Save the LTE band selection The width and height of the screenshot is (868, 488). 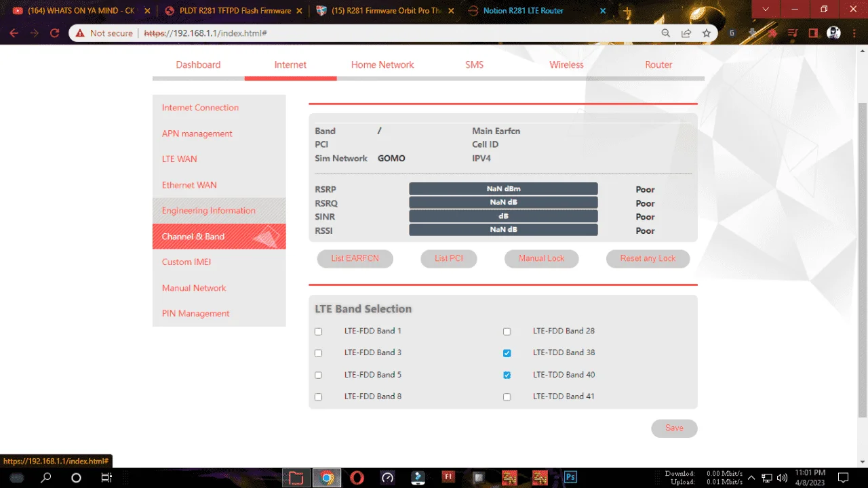tap(674, 428)
